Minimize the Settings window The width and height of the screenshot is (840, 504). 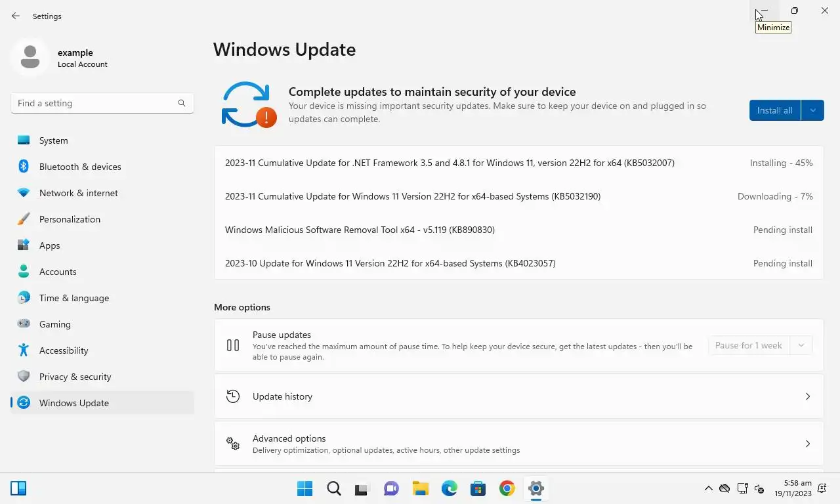[764, 10]
